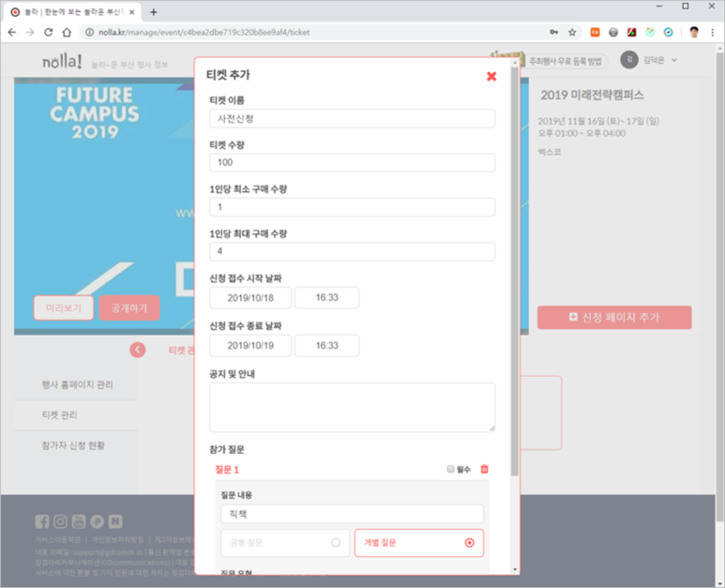This screenshot has width=725, height=588.
Task: Click the page's main vertical scrollbar
Action: (x=719, y=287)
